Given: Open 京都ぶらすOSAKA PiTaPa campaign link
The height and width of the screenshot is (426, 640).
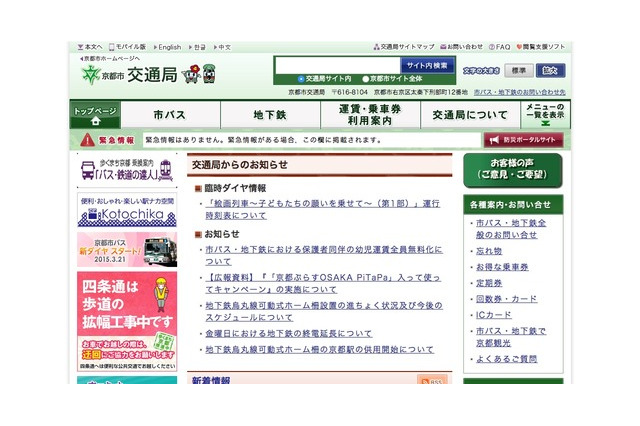Looking at the screenshot, I should click(322, 284).
